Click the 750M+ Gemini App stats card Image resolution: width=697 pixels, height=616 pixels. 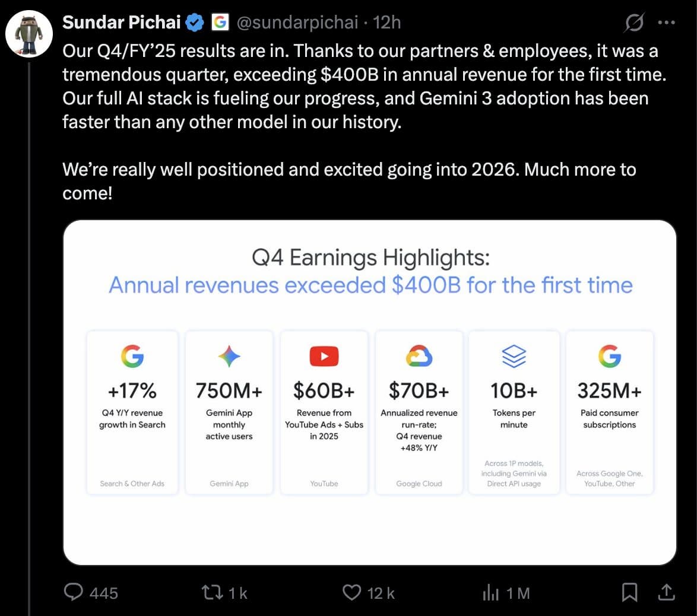click(228, 412)
